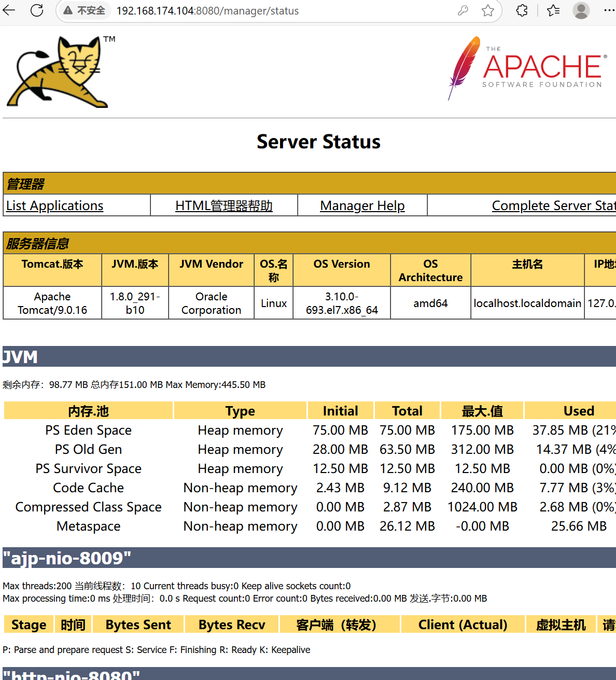Click the "http-nio-8080" section header
Viewport: 616px width, 680px height.
309,674
